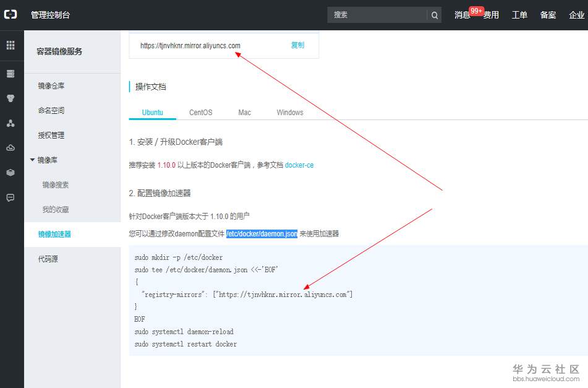Click the highlighted /etc/docker/daemon.json path
Viewport: 588px width, 388px height.
point(262,234)
